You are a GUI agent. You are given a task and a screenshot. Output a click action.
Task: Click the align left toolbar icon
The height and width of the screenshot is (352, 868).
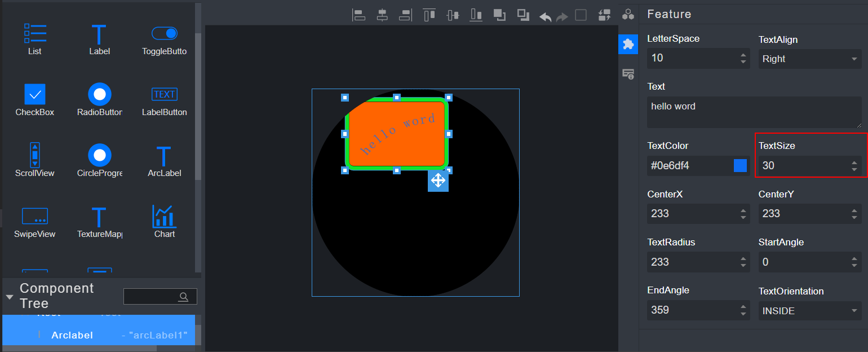[358, 15]
